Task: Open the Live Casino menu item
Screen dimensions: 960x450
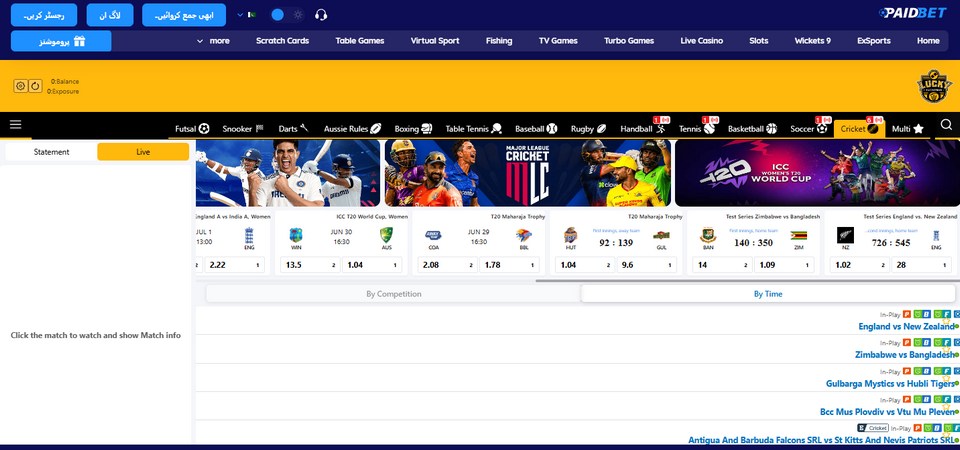Action: pyautogui.click(x=702, y=41)
